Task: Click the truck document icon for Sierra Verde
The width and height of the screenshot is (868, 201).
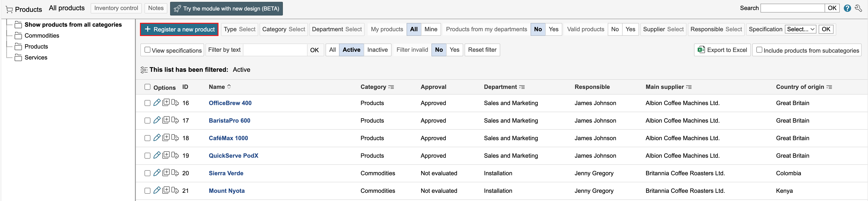Action: [x=175, y=173]
